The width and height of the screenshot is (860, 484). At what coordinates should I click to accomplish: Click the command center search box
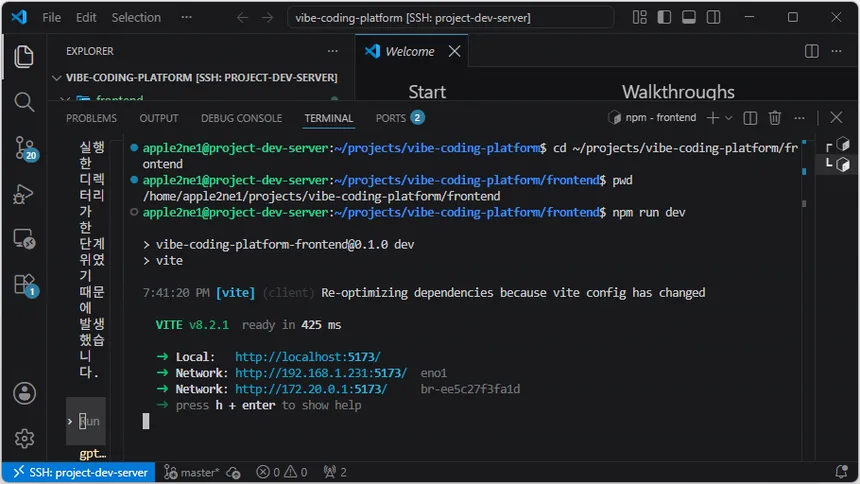450,18
